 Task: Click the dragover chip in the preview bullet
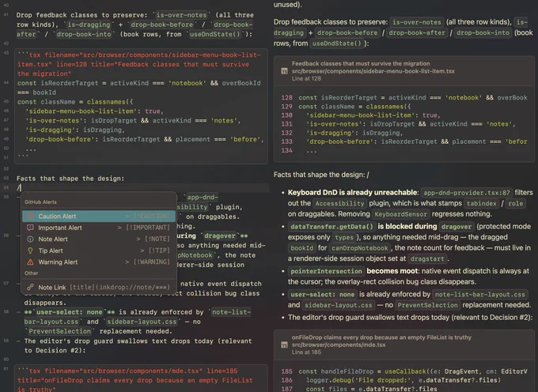click(457, 227)
